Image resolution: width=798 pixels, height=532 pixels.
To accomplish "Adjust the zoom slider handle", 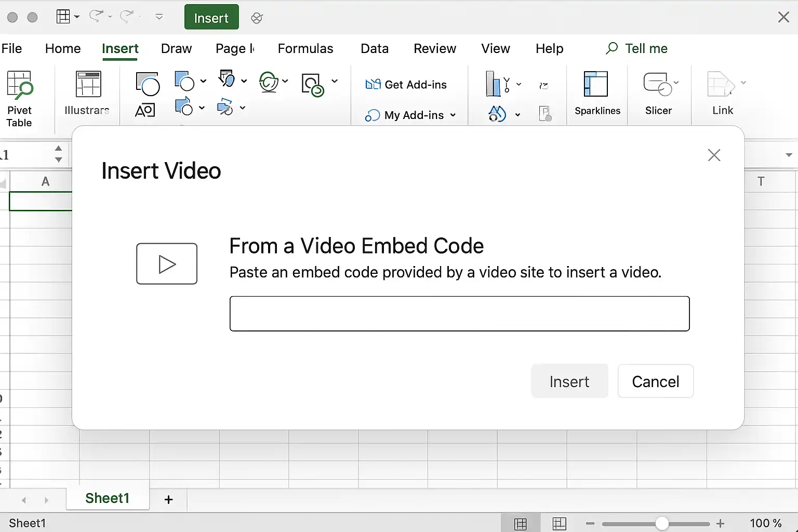I will click(x=662, y=523).
